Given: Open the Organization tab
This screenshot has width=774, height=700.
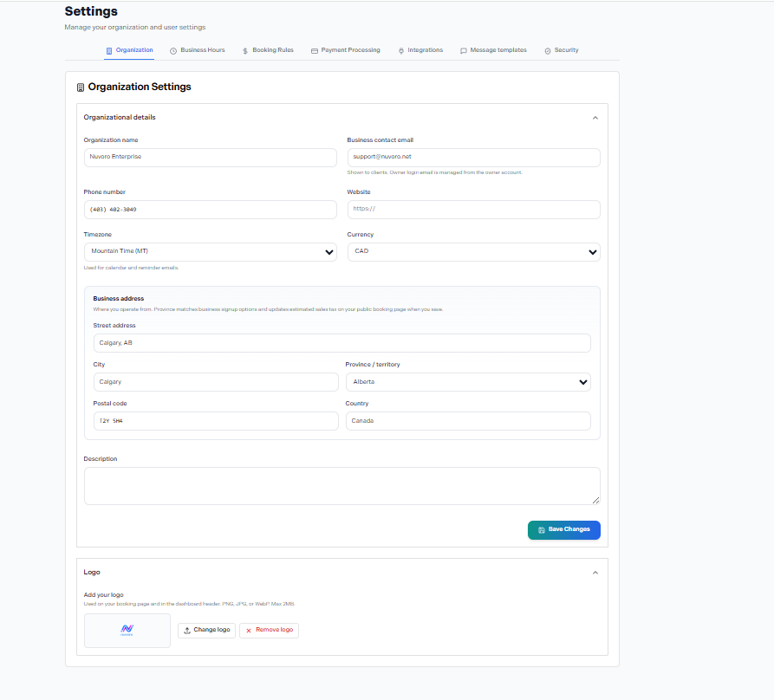Looking at the screenshot, I should (x=129, y=50).
